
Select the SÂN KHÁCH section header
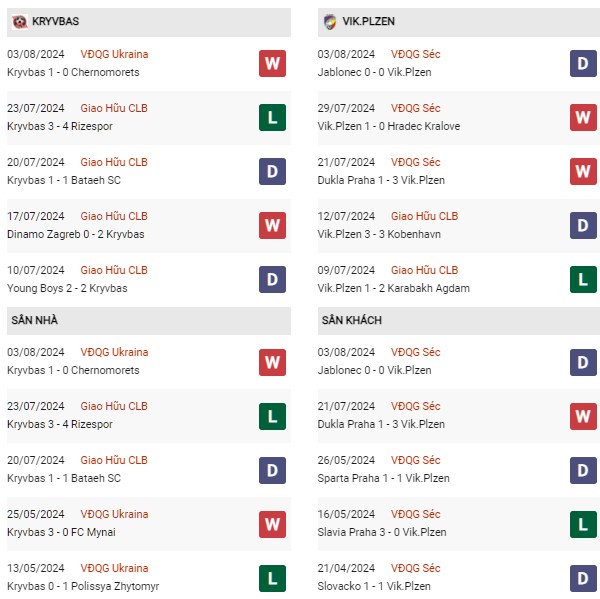click(x=459, y=320)
